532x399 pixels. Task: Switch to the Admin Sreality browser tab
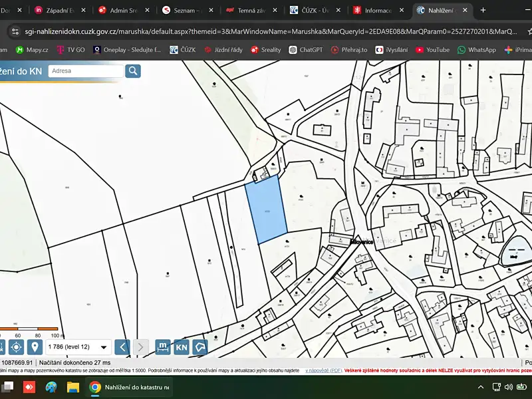(x=124, y=10)
